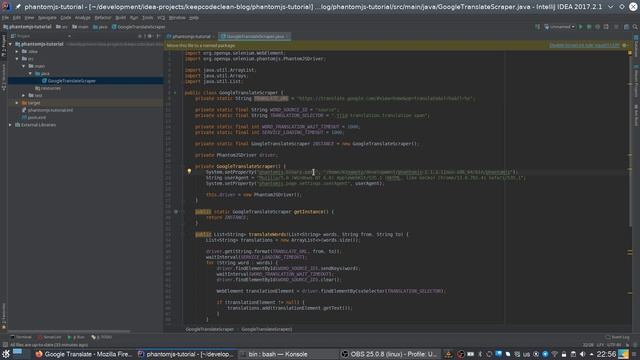Select the resources folder in project tree
This screenshot has width=640, height=360.
coord(48,88)
